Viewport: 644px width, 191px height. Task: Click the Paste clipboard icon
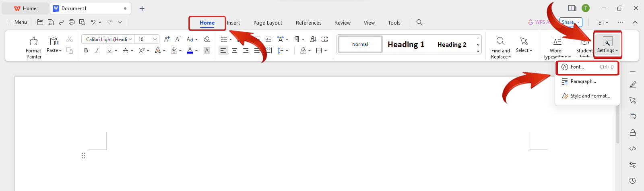[x=54, y=41]
